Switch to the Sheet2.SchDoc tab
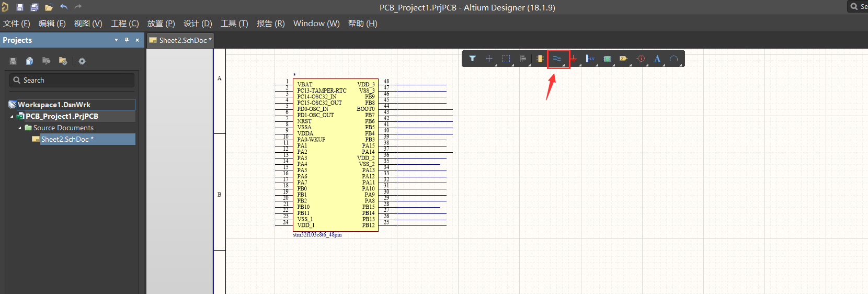 (x=180, y=40)
